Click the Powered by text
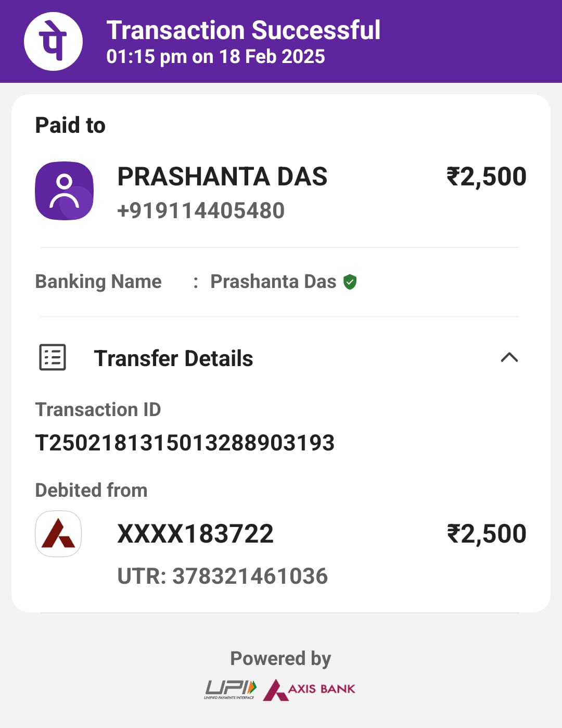This screenshot has width=562, height=728. [x=280, y=658]
